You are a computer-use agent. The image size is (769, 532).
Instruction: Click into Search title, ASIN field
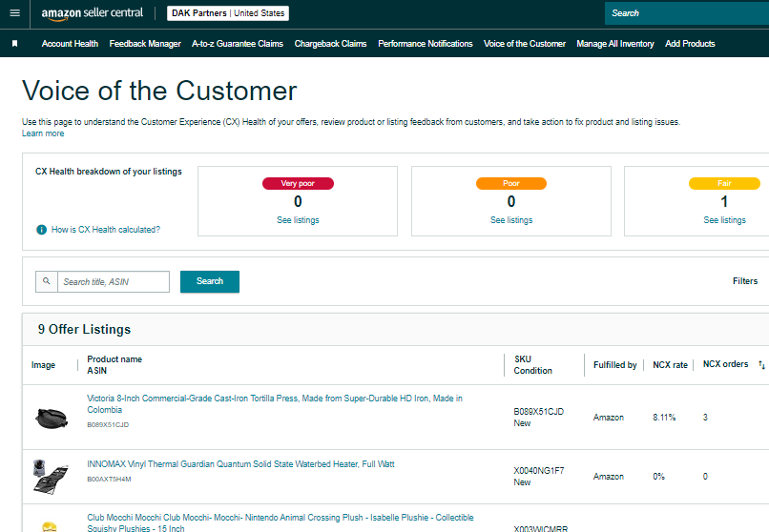114,281
